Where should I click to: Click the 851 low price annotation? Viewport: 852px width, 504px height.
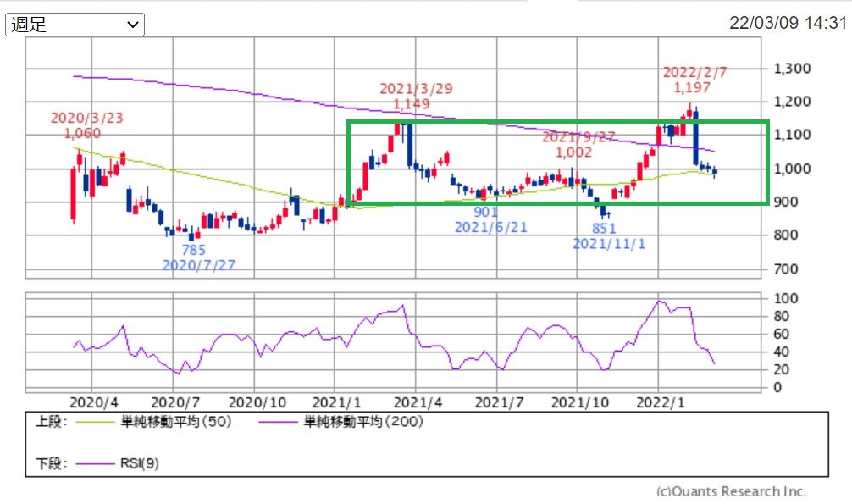pyautogui.click(x=604, y=229)
